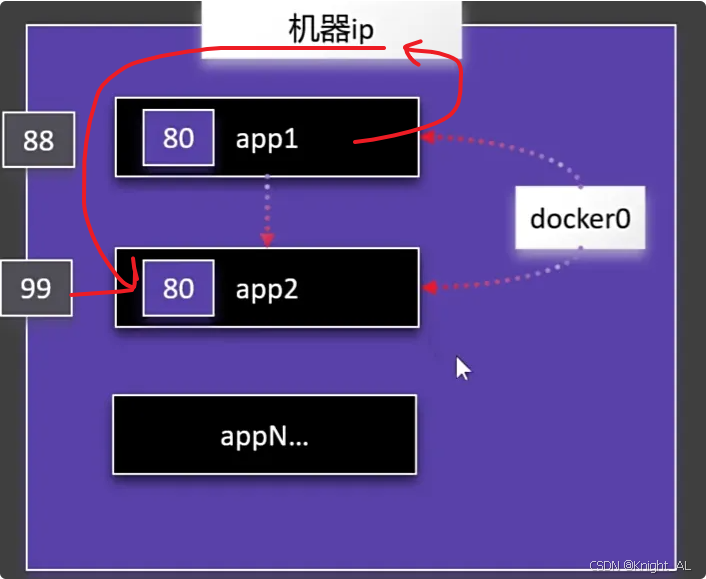
Task: Click the docker0 bridge box
Action: point(580,218)
